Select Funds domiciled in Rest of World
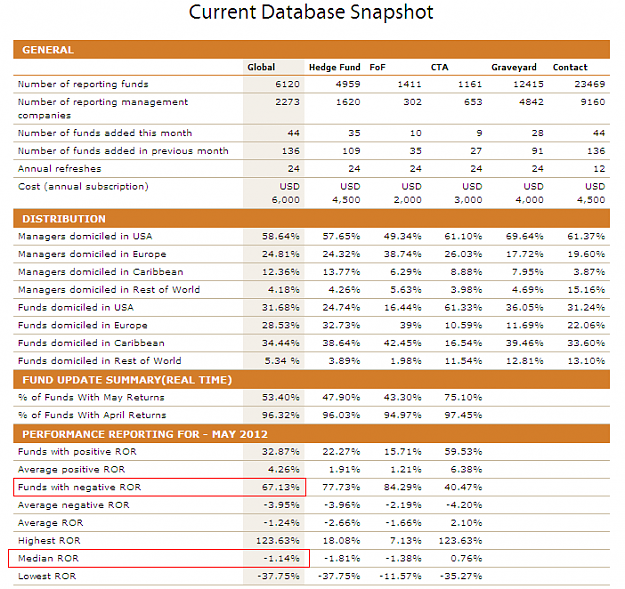 click(100, 361)
